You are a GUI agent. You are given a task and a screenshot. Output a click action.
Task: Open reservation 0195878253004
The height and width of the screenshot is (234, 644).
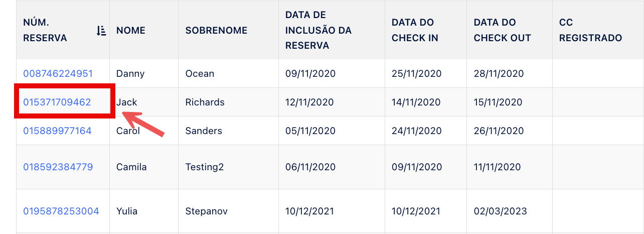click(61, 211)
